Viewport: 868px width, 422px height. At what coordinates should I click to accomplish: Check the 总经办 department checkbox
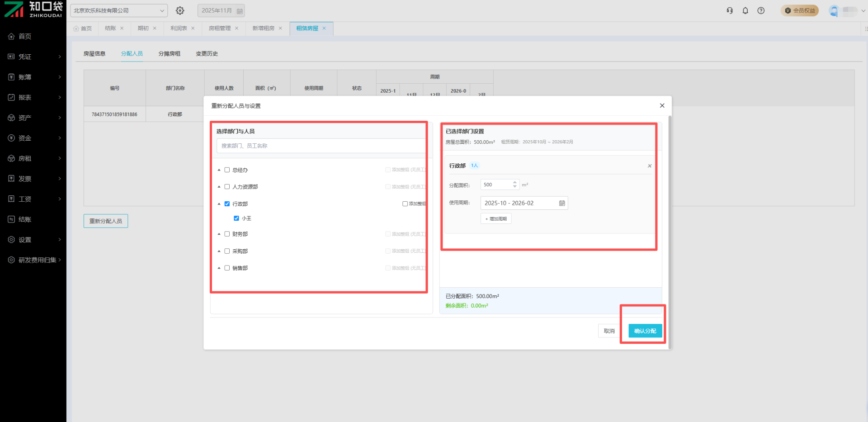pos(227,170)
